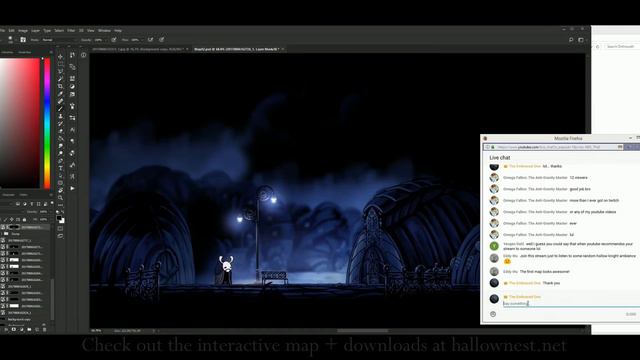The width and height of the screenshot is (640, 360).
Task: Open the Filter menu
Action: tap(71, 31)
